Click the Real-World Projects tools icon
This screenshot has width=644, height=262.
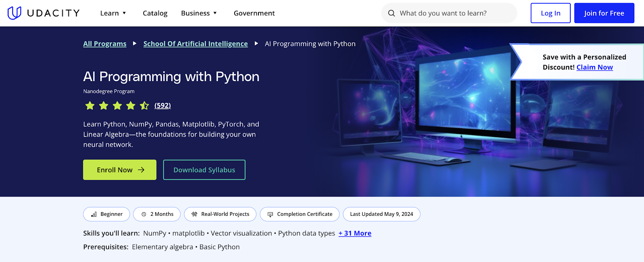point(194,215)
